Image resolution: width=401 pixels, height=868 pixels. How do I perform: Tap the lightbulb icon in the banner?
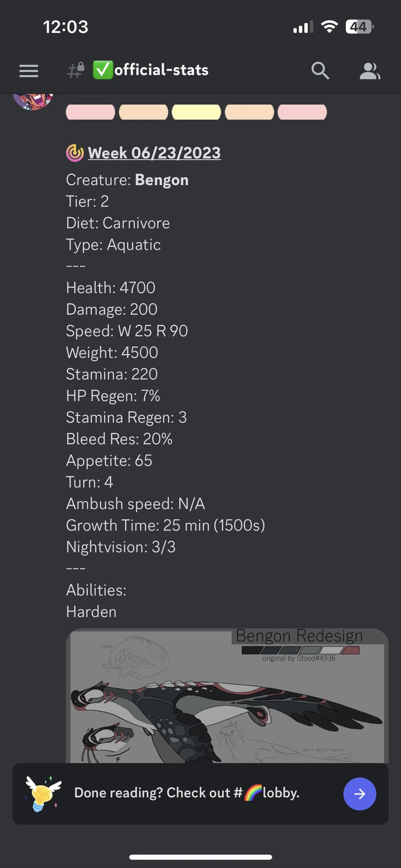(41, 794)
